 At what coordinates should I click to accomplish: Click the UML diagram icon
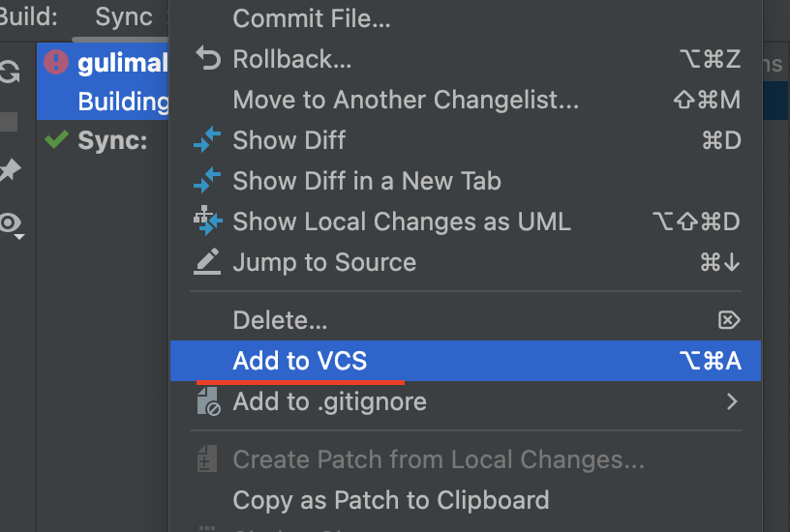(x=207, y=222)
